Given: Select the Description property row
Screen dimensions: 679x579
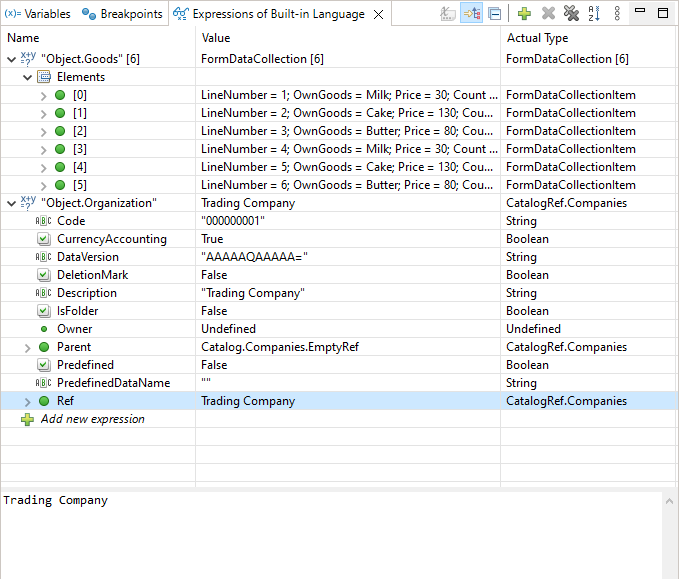Looking at the screenshot, I should point(86,293).
